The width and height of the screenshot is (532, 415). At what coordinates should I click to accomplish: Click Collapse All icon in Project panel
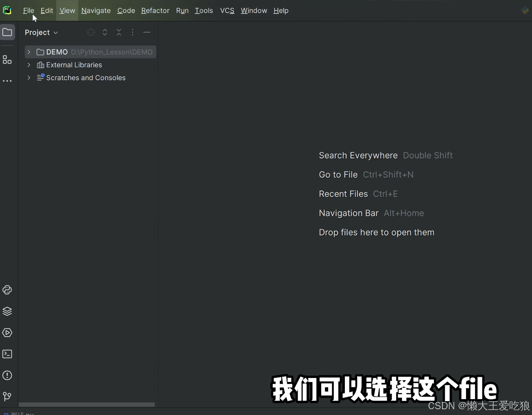119,32
